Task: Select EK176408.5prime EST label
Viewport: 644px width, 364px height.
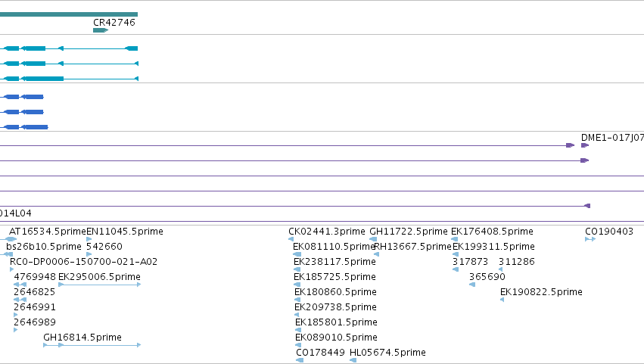Action: pos(492,232)
